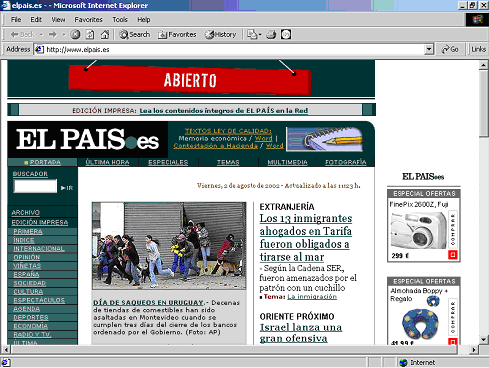Click the Internet zone globe in status bar
This screenshot has width=489, height=368.
point(403,363)
